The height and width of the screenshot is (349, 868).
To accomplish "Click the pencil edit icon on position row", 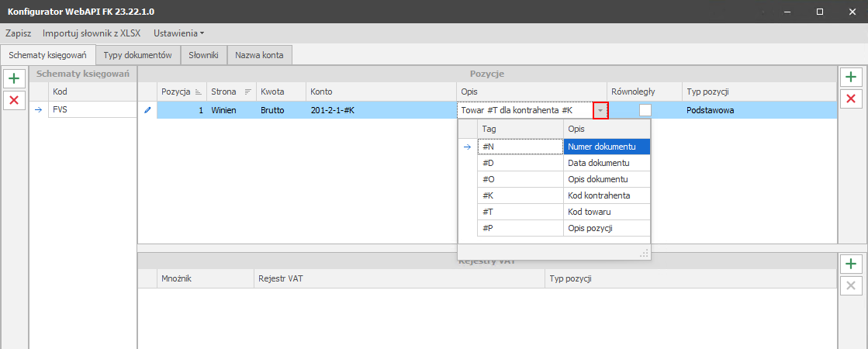I will pos(147,110).
